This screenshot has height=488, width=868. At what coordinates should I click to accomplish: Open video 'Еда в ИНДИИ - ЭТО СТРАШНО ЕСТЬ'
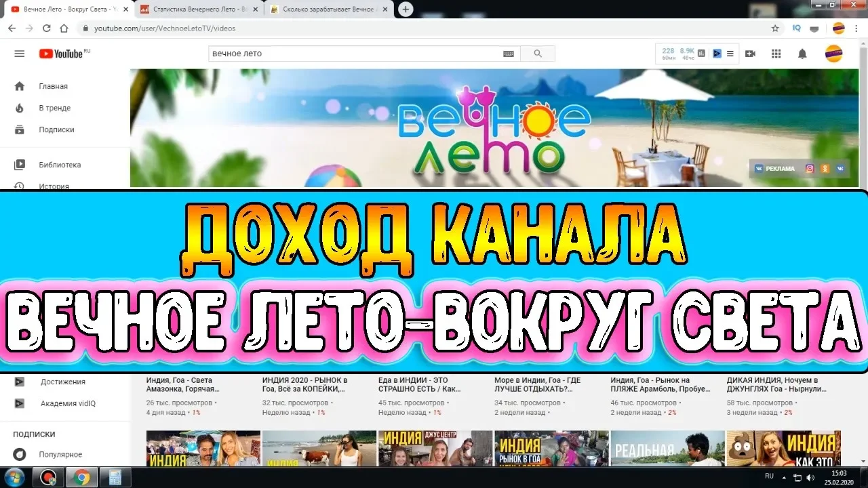tap(419, 385)
